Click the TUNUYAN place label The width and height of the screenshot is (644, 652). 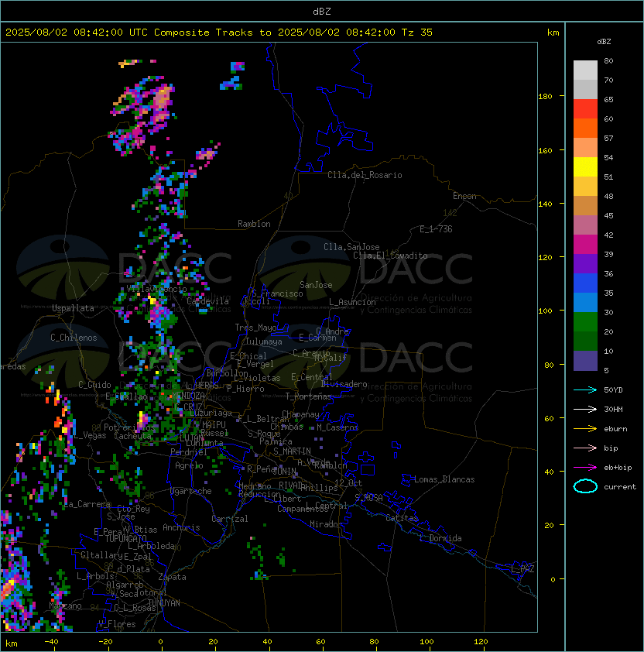pos(164,603)
